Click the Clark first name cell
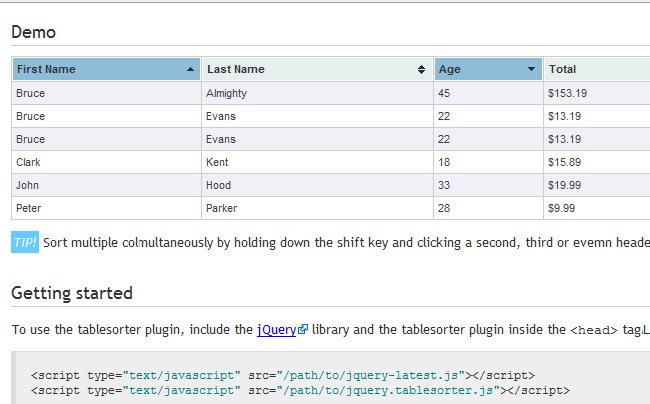The image size is (650, 404). pos(28,162)
